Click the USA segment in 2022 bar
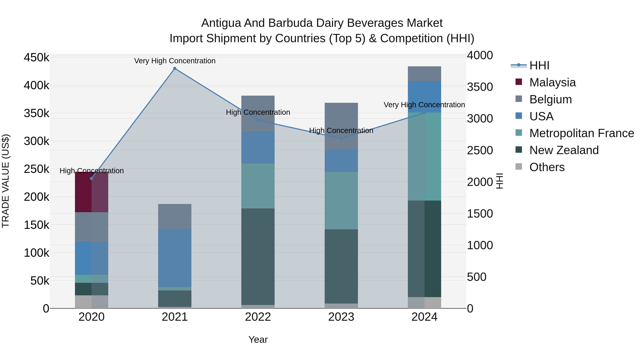 click(x=258, y=147)
